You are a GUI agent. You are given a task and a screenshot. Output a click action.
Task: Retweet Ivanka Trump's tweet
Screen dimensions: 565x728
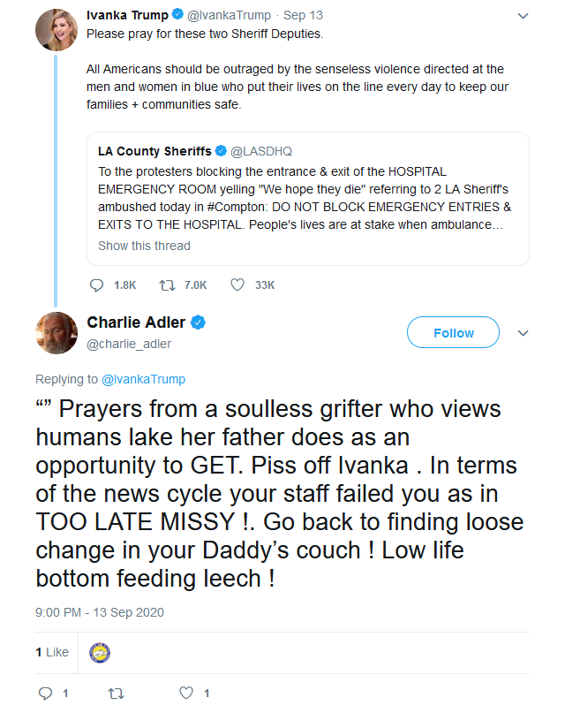pyautogui.click(x=167, y=285)
